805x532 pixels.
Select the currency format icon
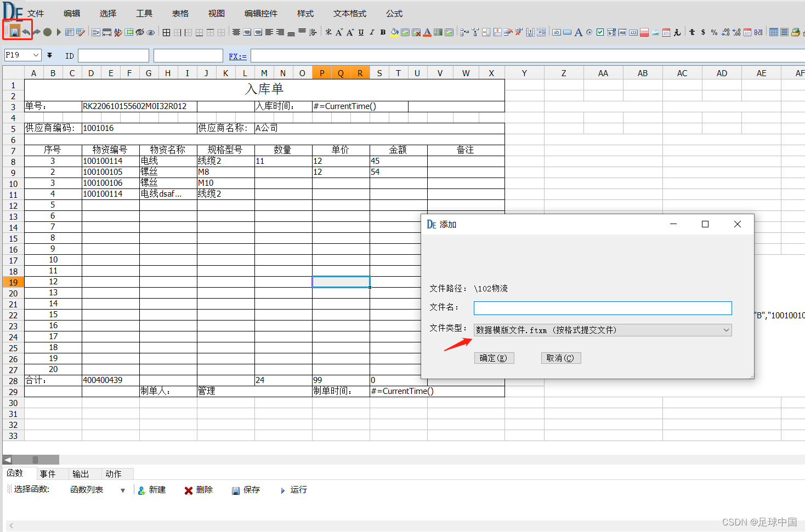coord(703,32)
